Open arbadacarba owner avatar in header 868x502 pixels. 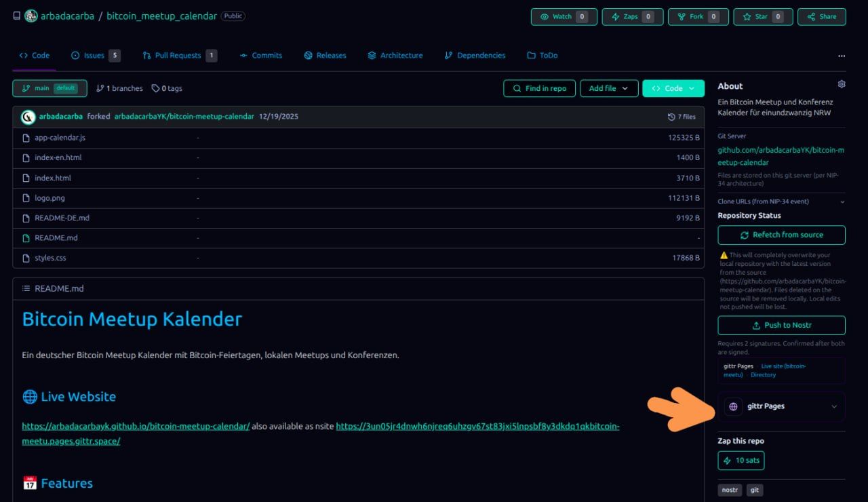click(31, 16)
